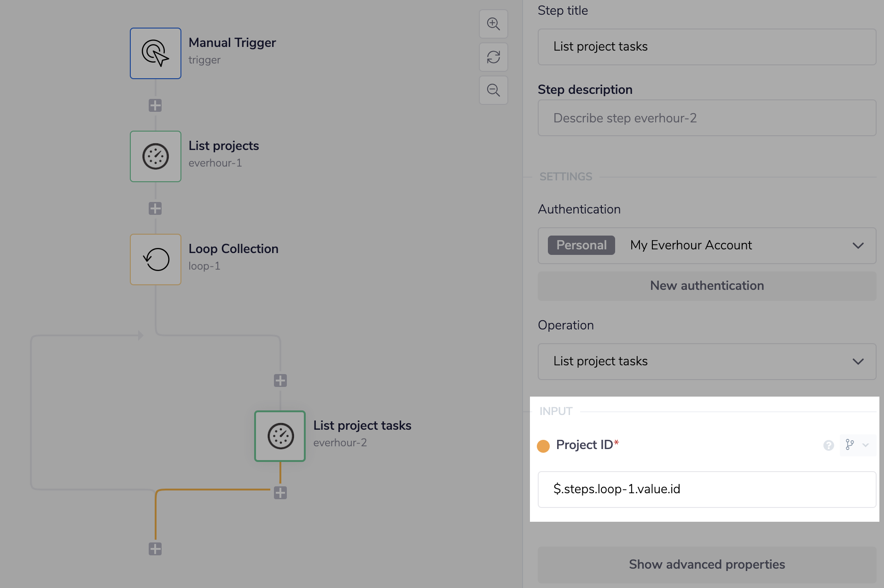Add step at the bottom of workflow

coord(155,549)
